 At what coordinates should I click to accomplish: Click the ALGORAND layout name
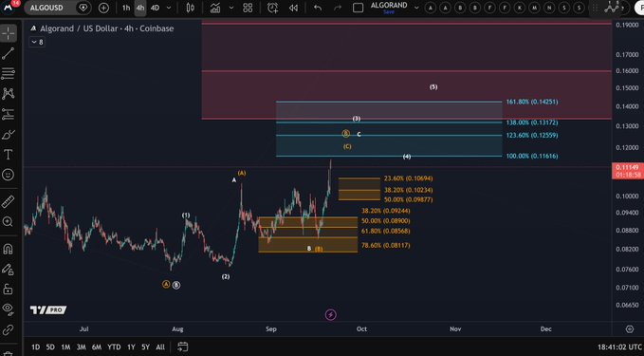(x=389, y=5)
